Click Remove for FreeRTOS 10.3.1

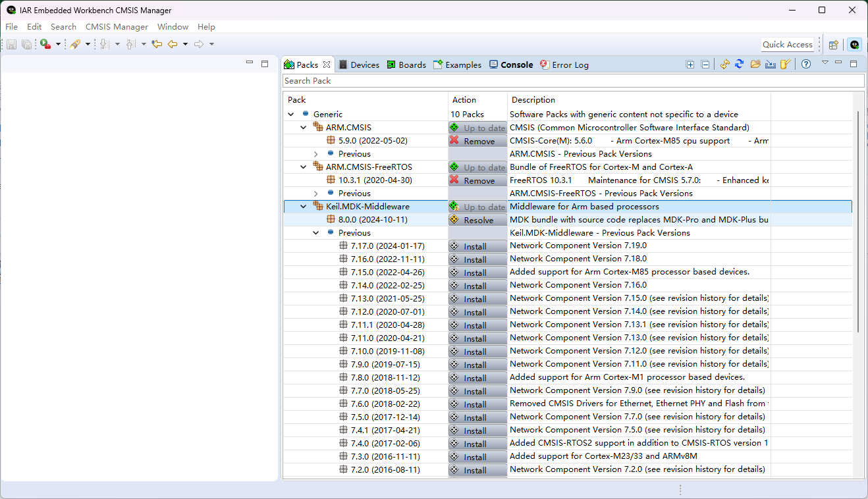(x=477, y=180)
